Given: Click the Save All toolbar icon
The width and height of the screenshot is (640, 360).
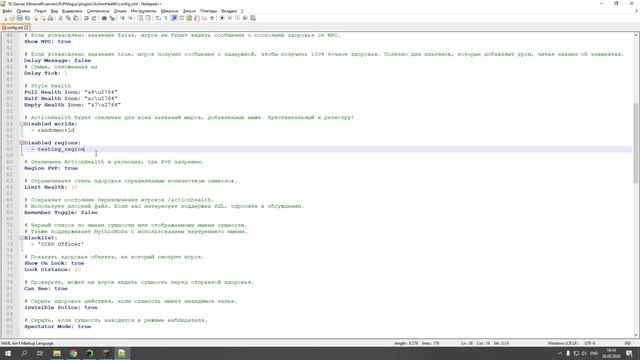Looking at the screenshot, I should point(27,18).
